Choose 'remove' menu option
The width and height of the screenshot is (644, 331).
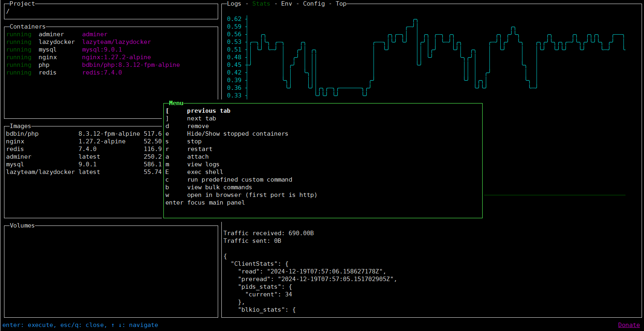pos(323,126)
